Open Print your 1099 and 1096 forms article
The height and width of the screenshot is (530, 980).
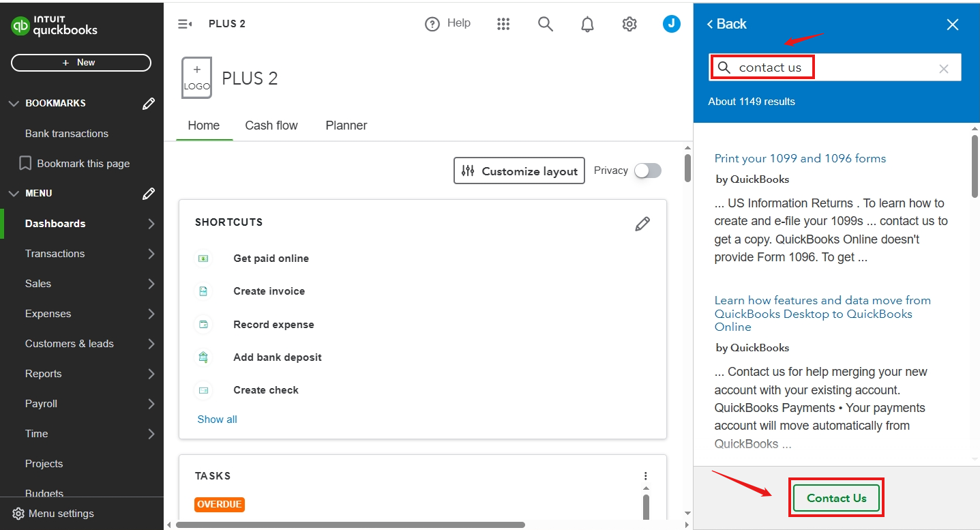point(800,158)
